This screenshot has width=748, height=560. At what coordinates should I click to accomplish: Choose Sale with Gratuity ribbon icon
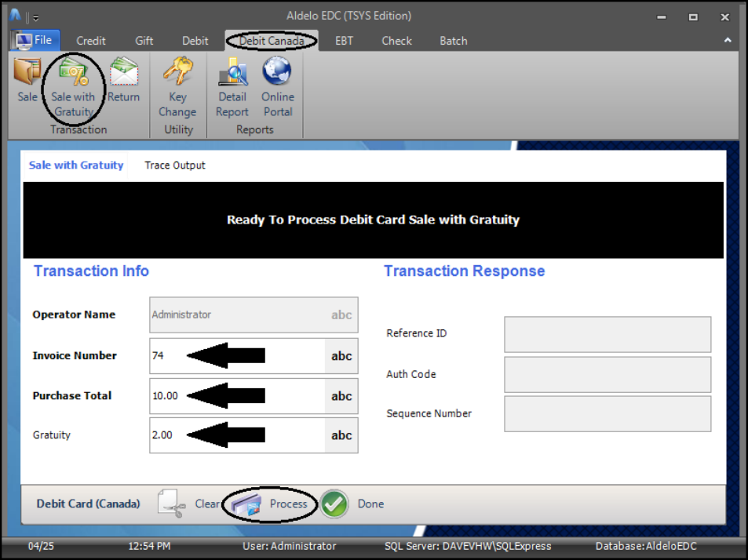[x=73, y=87]
